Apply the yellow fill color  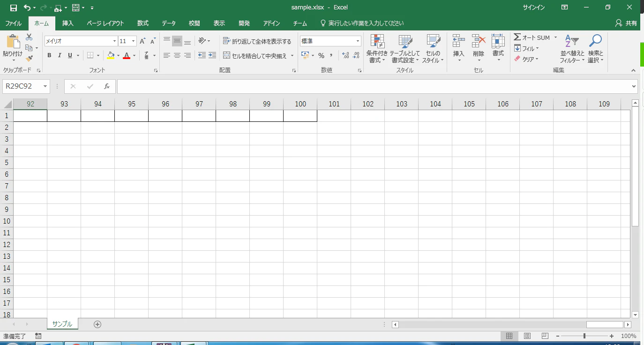pyautogui.click(x=111, y=55)
